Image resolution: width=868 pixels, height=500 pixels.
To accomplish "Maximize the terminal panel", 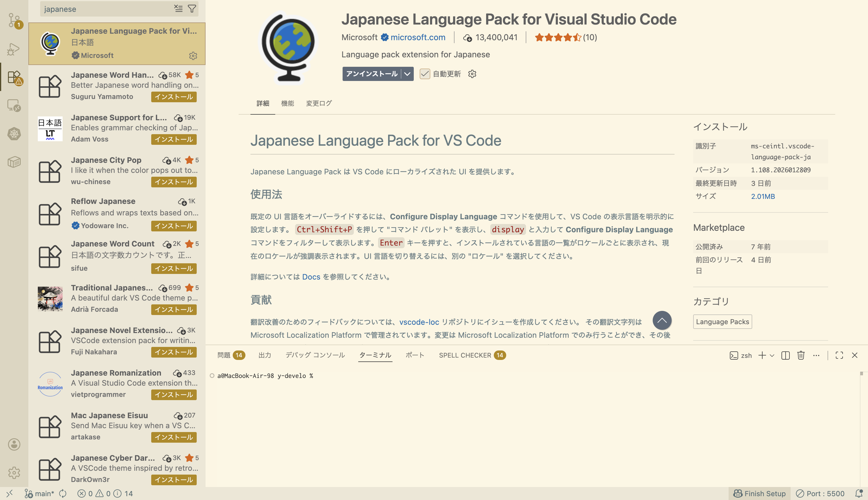I will pos(839,355).
